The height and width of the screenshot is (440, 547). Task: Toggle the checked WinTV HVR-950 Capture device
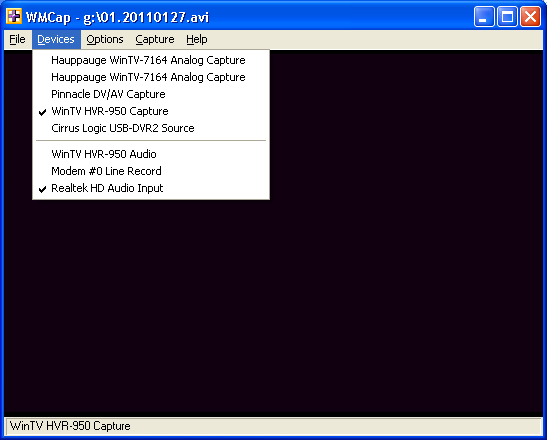click(x=151, y=111)
